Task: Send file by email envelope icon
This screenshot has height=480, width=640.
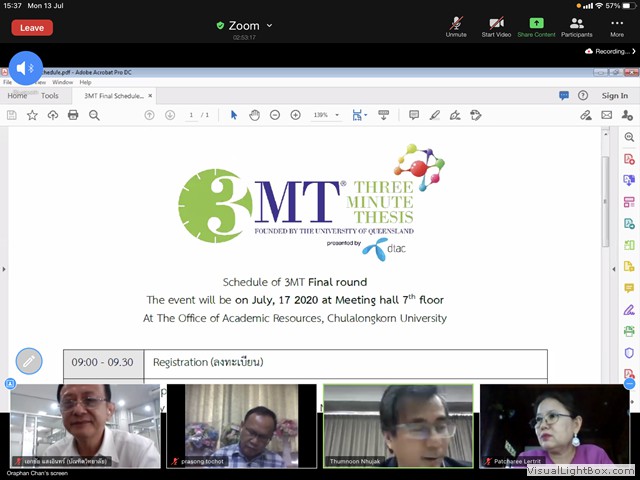Action: pyautogui.click(x=607, y=115)
